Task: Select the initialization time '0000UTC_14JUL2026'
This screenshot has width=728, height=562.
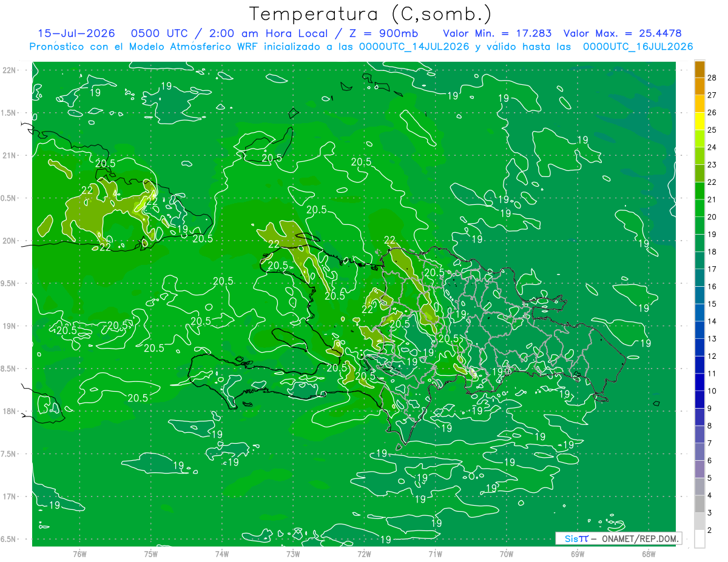Action: click(x=414, y=47)
